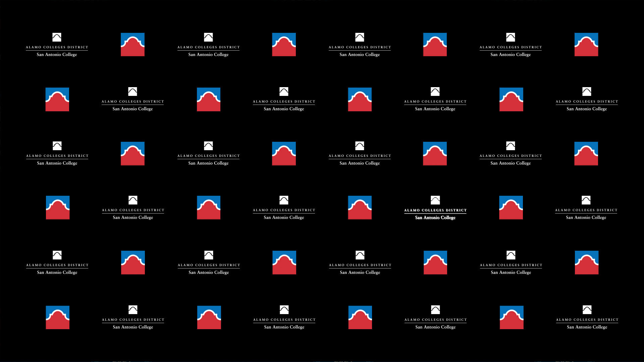The height and width of the screenshot is (362, 644).
Task: Click second red-blue Alamo icon in top row
Action: (x=284, y=45)
